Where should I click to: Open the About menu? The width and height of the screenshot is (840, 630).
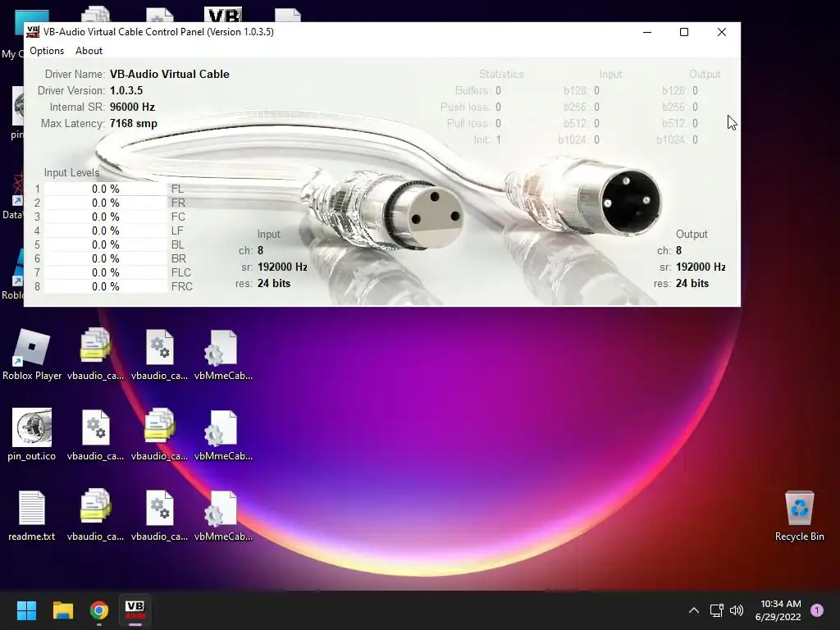[x=89, y=51]
